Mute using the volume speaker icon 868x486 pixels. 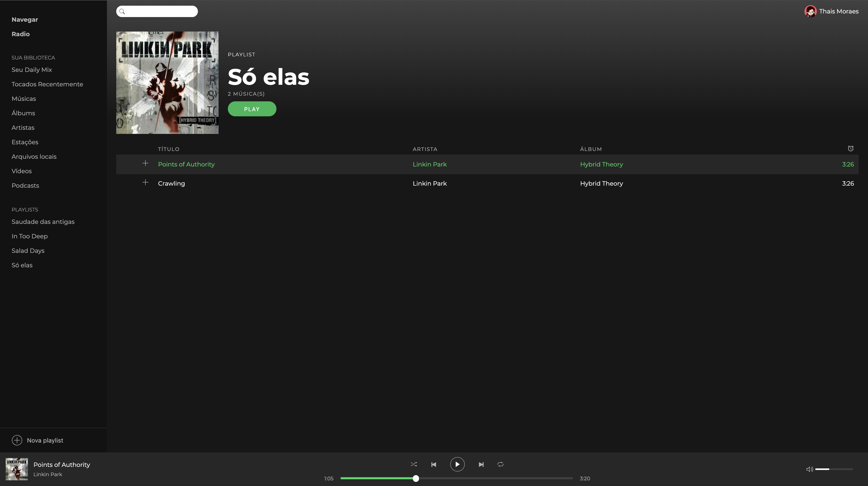pos(809,469)
